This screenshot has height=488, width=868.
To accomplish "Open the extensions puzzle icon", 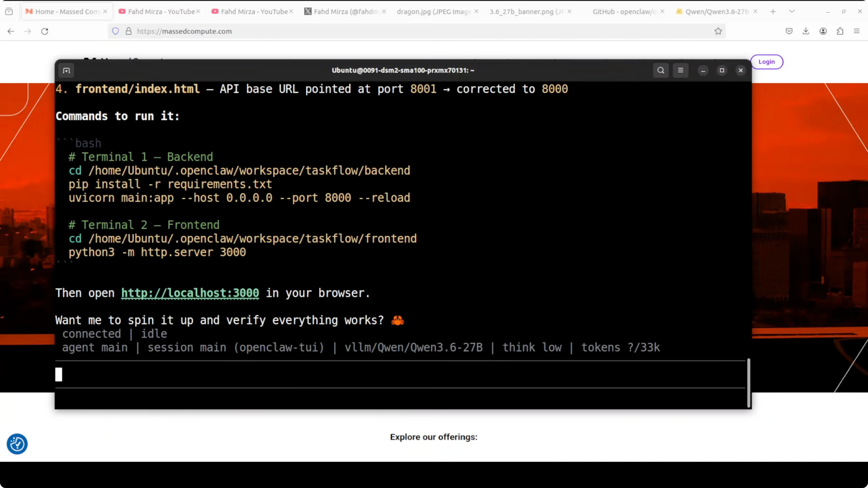I will [x=840, y=31].
